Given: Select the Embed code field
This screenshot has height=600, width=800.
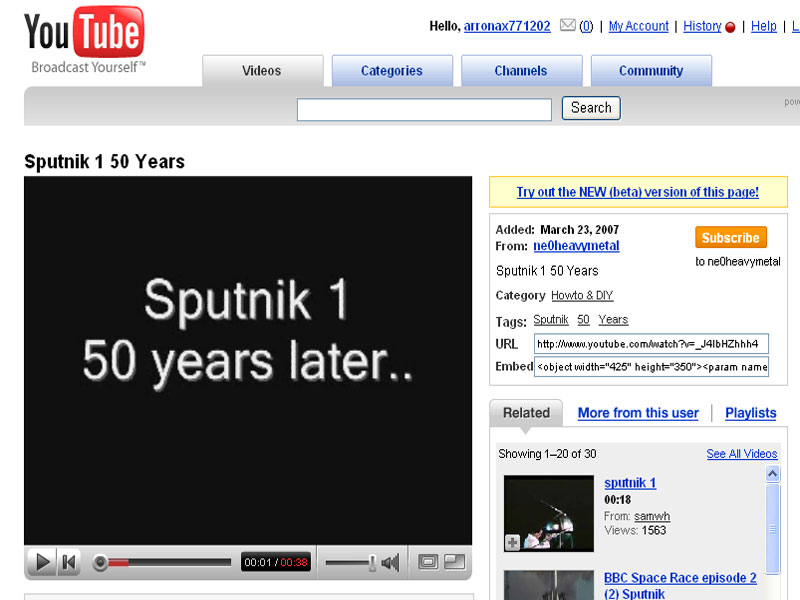Looking at the screenshot, I should click(651, 366).
